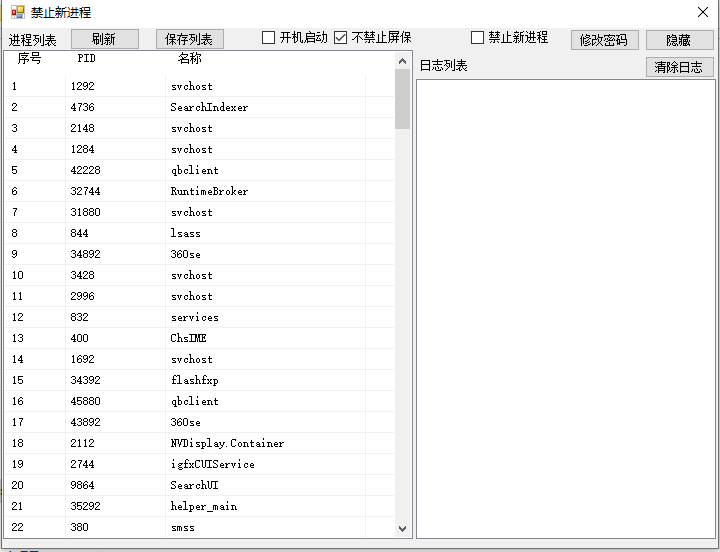Select the flashfxp process row
The image size is (720, 552).
click(200, 380)
